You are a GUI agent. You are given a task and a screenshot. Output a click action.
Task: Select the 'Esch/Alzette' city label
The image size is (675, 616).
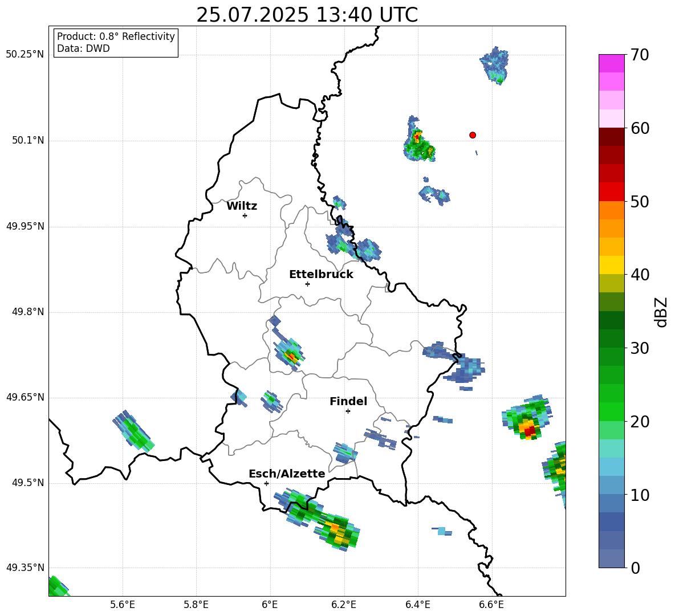(x=287, y=474)
